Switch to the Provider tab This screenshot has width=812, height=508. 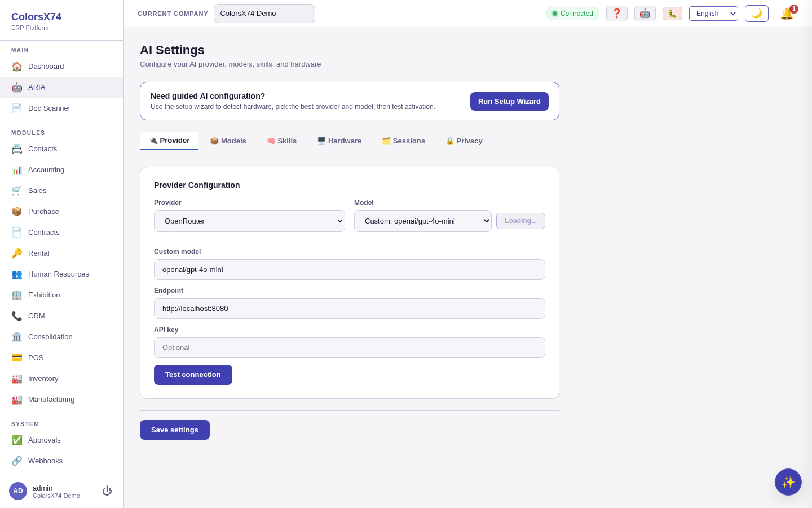pos(169,141)
